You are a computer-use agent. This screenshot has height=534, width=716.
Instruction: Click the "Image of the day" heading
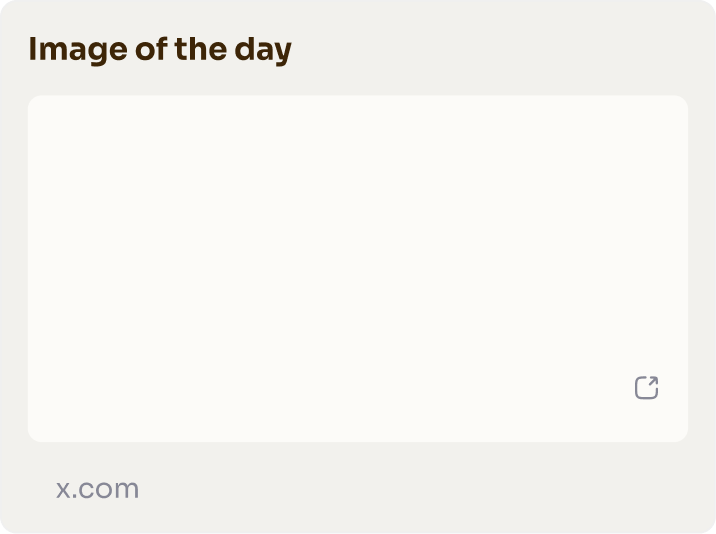tap(160, 49)
